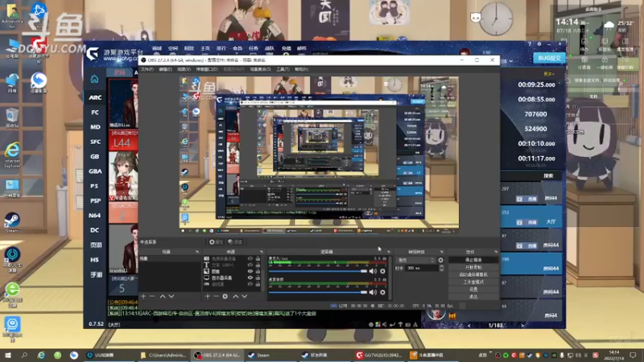The height and width of the screenshot is (362, 644).
Task: Toggle lock on 视频采集设备 source
Action: coord(258,258)
